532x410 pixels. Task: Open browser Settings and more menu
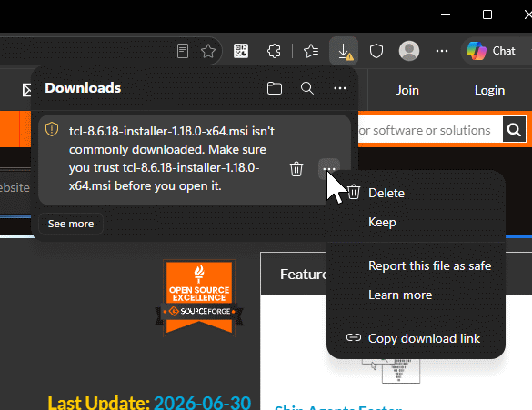click(x=442, y=51)
